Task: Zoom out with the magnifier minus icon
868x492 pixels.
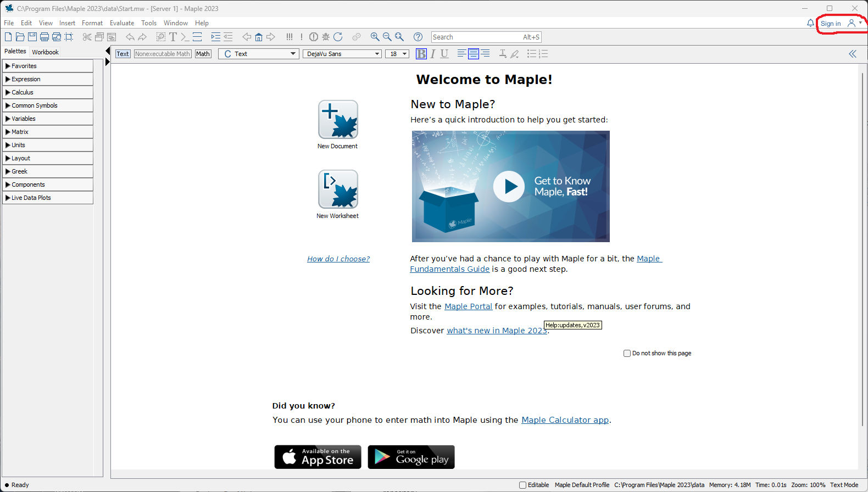Action: point(387,37)
